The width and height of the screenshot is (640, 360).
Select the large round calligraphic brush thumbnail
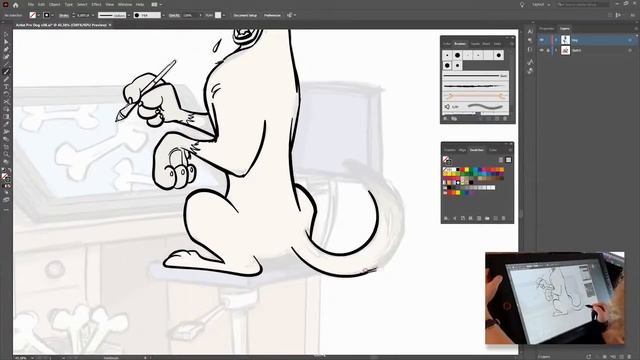pyautogui.click(x=458, y=55)
